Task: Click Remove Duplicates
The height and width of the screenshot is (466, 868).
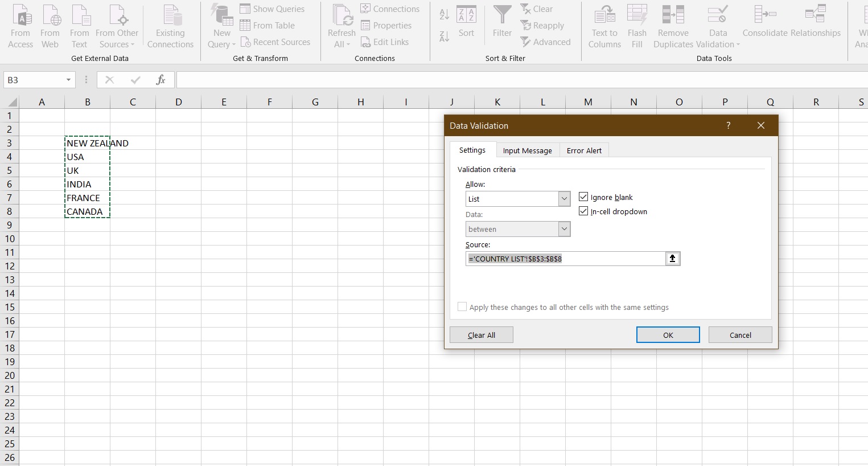Action: click(x=673, y=26)
